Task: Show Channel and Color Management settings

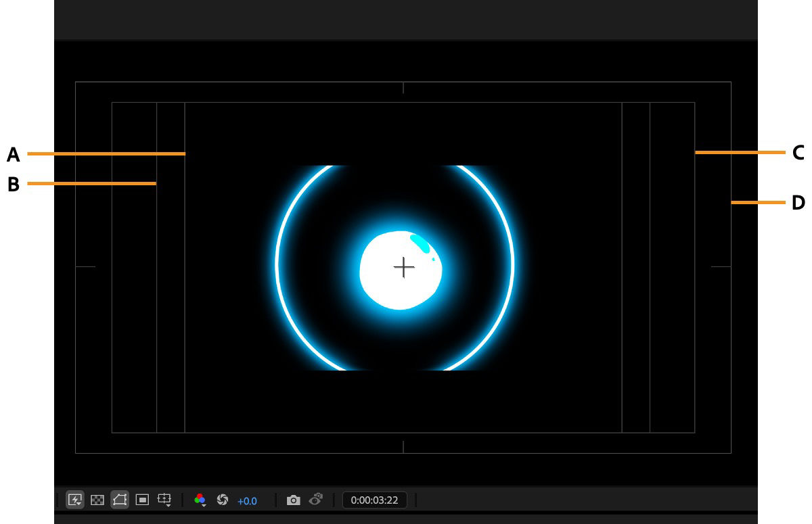Action: 200,499
